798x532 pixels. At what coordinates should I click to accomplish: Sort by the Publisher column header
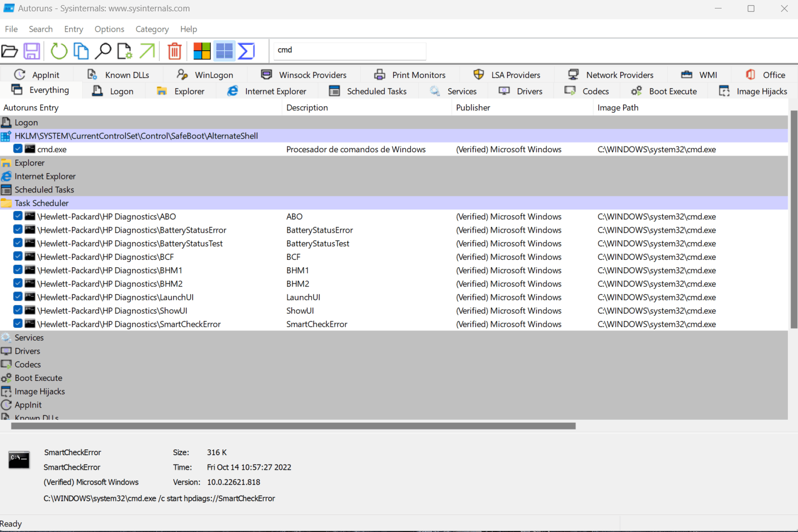[x=522, y=108]
